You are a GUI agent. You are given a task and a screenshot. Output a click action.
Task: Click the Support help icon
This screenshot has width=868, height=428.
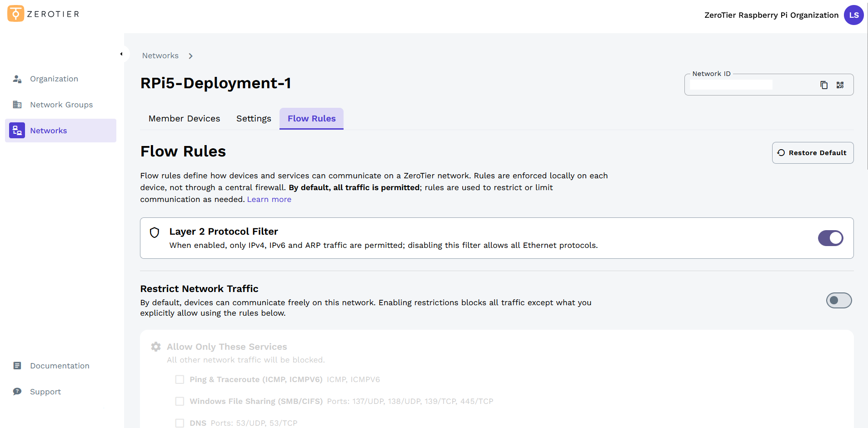[x=17, y=391]
